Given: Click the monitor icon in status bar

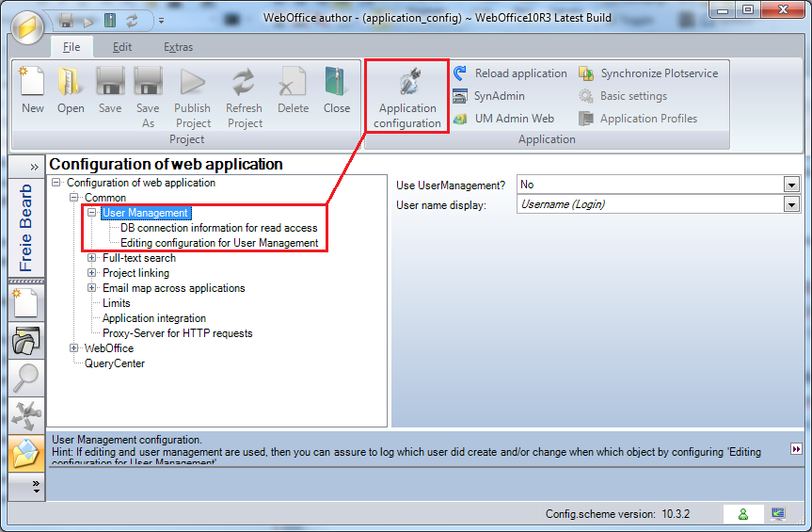Looking at the screenshot, I should [778, 514].
